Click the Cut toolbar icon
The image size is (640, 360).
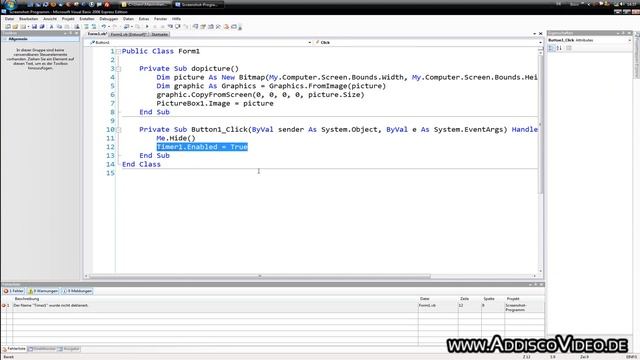click(x=51, y=27)
